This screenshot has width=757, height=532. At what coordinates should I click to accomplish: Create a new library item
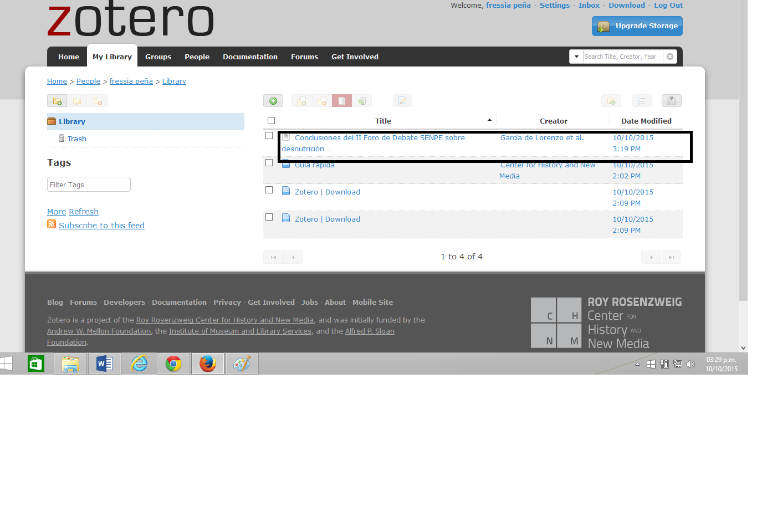point(273,100)
